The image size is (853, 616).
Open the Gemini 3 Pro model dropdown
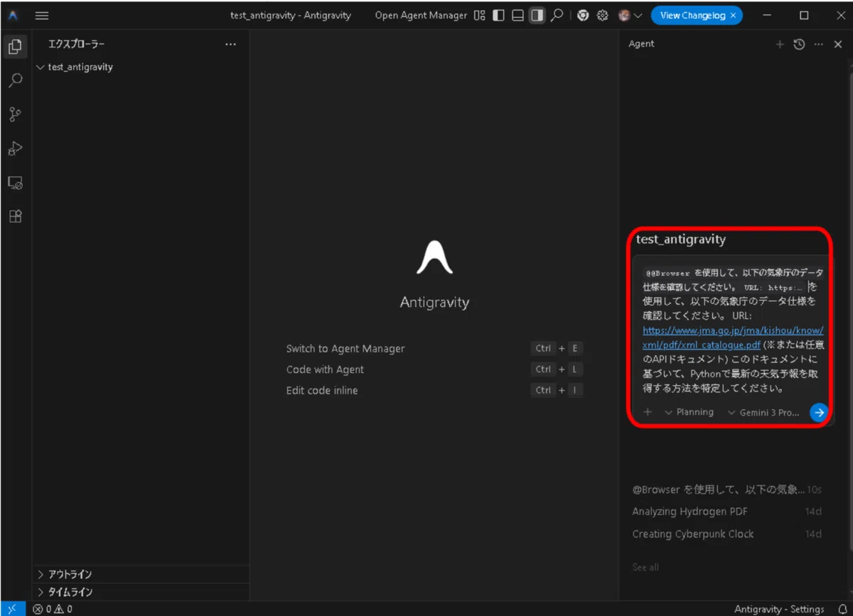tap(763, 412)
